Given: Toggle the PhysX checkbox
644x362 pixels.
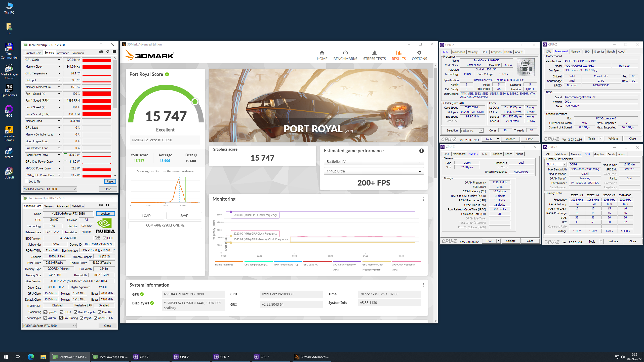Looking at the screenshot, I should 82,318.
